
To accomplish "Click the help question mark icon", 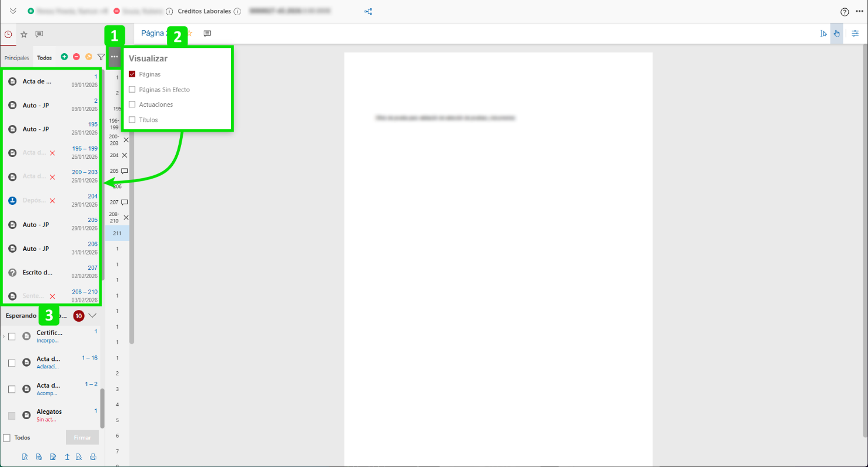I will point(844,12).
